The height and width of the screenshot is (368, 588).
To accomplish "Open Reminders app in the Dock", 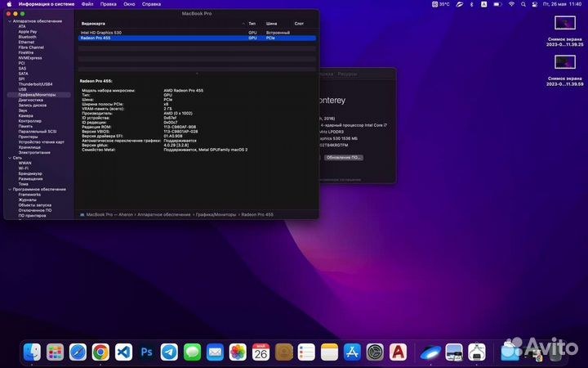I will pos(307,352).
